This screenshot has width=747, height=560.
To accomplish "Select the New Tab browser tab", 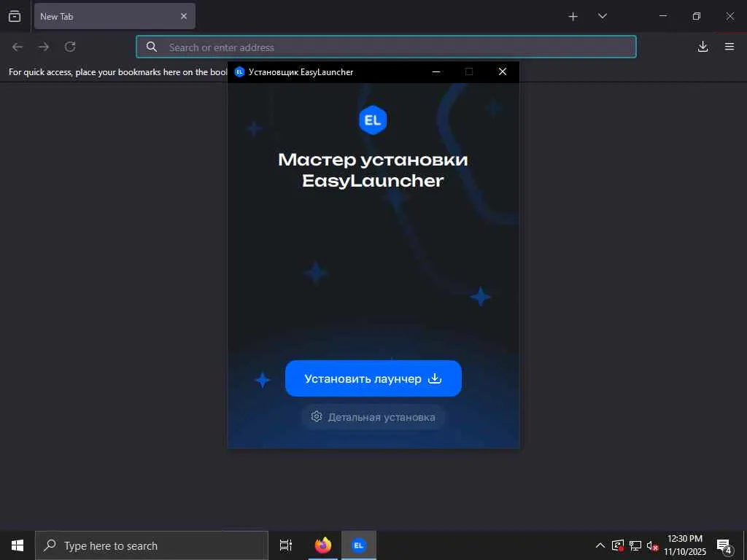I will point(115,16).
